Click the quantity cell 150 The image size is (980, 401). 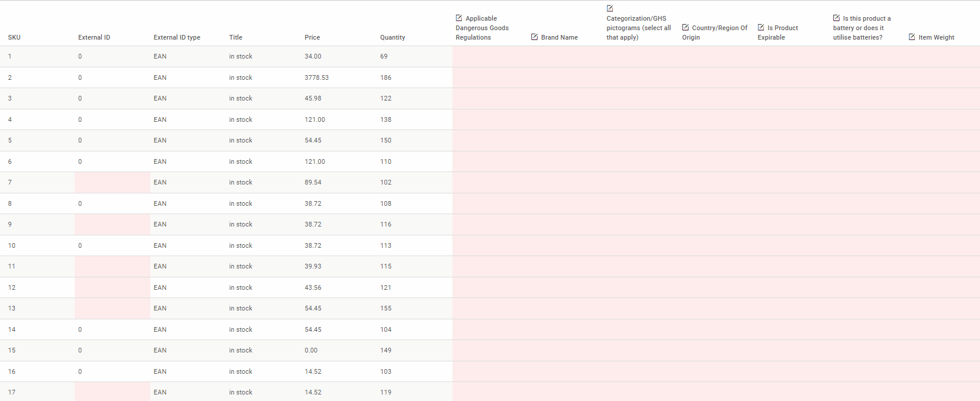pos(386,140)
